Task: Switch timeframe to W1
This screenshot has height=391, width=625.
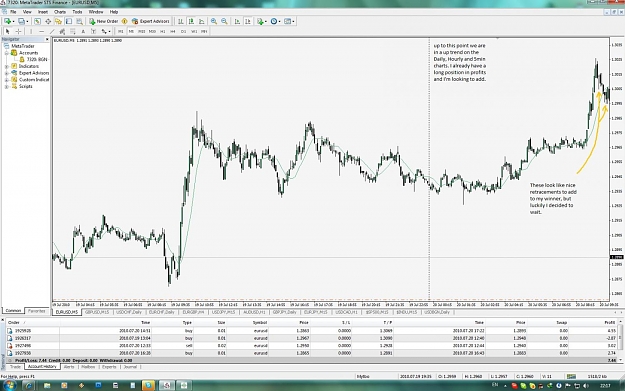Action: (194, 31)
